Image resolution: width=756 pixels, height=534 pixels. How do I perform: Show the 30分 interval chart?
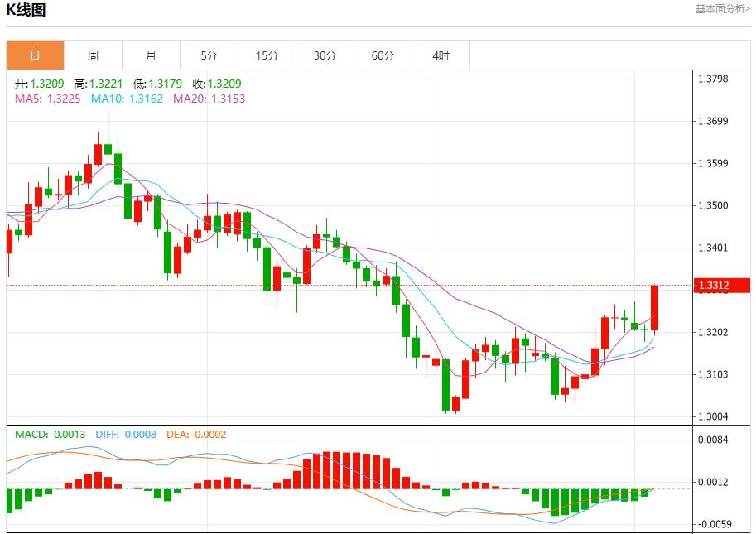pos(325,55)
